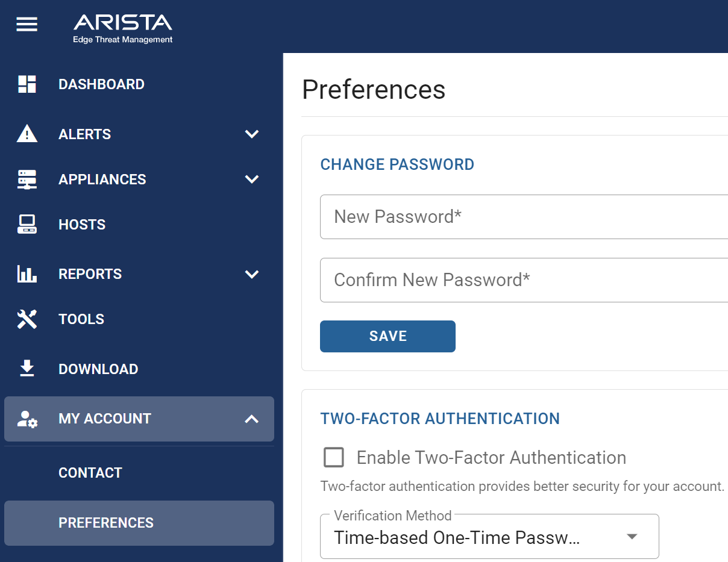Select Preferences under My Account
The height and width of the screenshot is (562, 728).
click(139, 523)
